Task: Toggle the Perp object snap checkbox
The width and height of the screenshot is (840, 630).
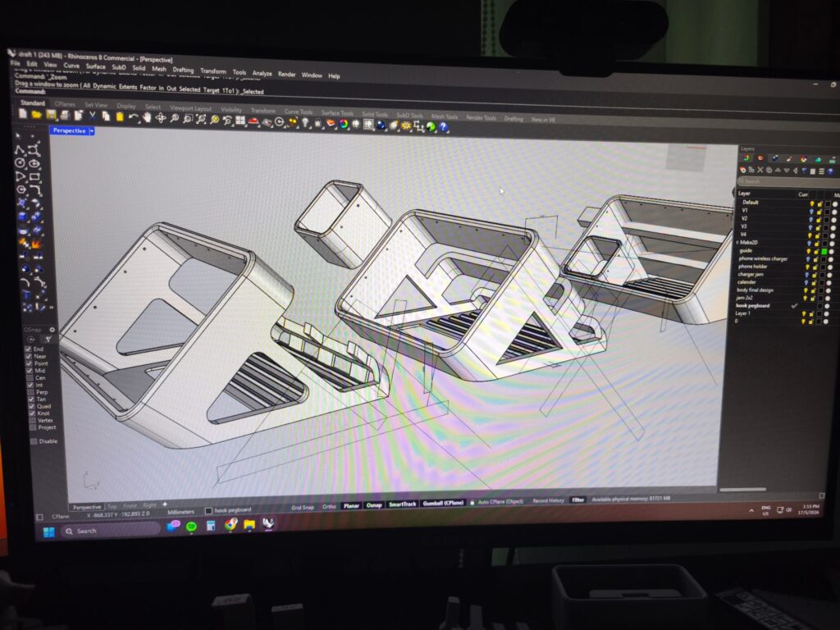Action: click(30, 392)
